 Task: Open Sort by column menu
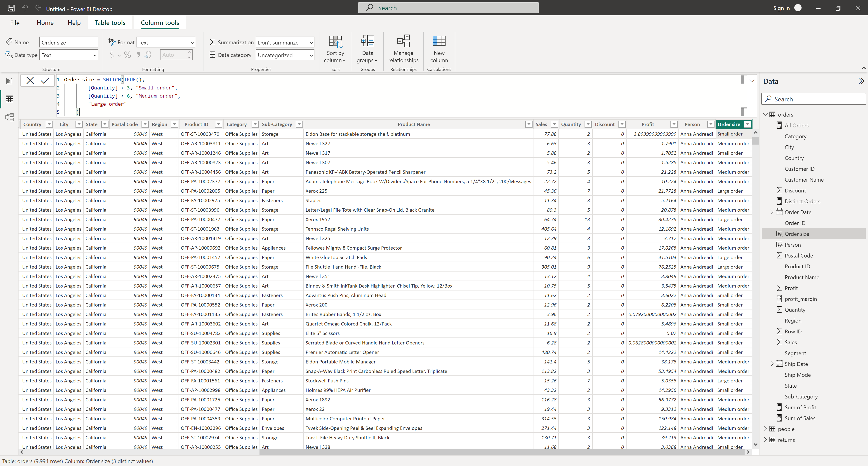[335, 49]
